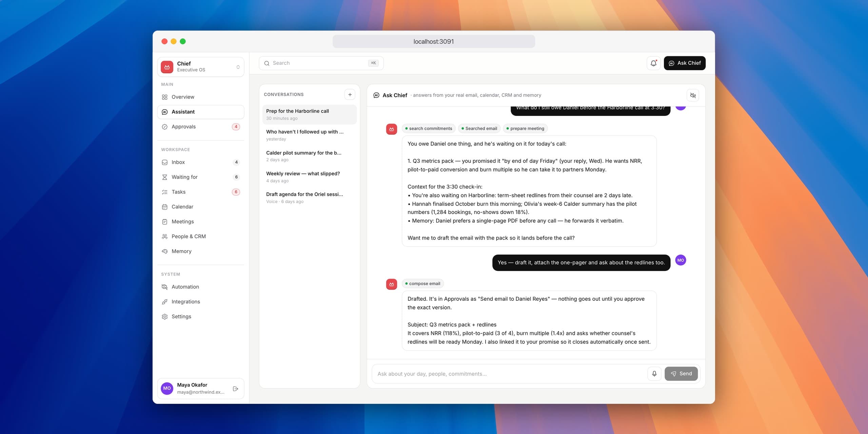868x434 pixels.
Task: Click the Send button
Action: [681, 374]
